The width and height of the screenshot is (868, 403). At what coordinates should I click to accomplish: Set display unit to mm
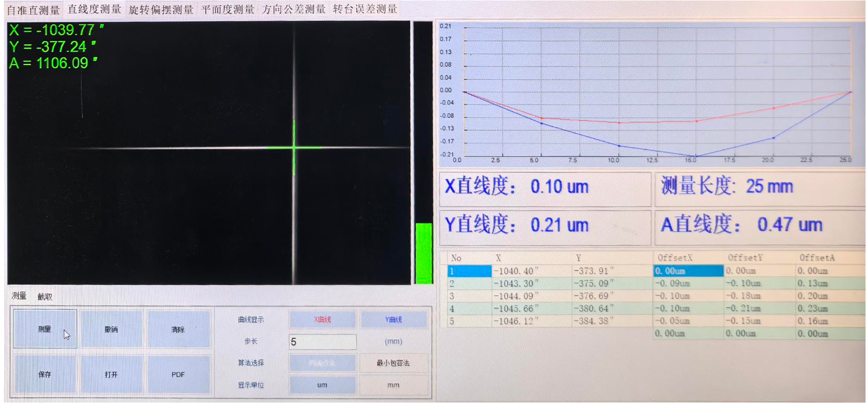point(393,385)
